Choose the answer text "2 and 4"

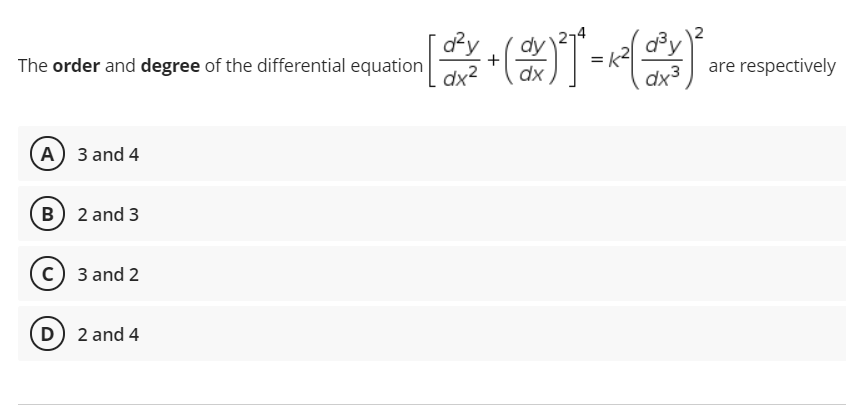[108, 335]
